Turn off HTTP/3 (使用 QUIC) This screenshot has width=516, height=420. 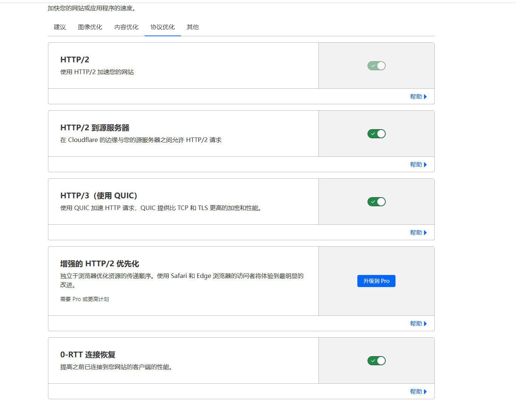[x=376, y=201]
